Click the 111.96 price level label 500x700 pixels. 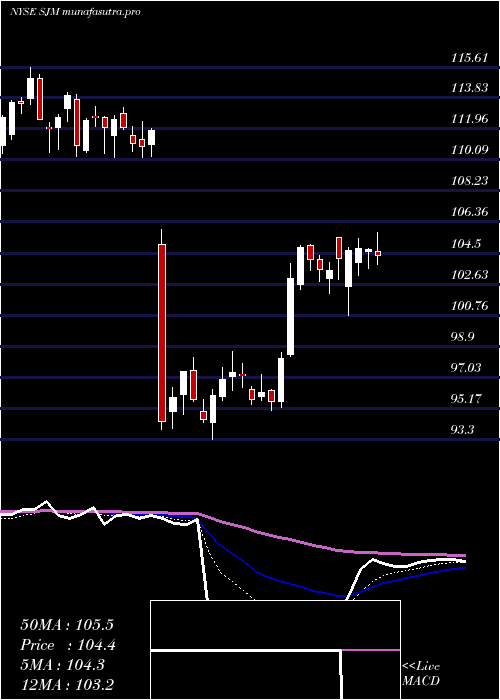pos(469,119)
